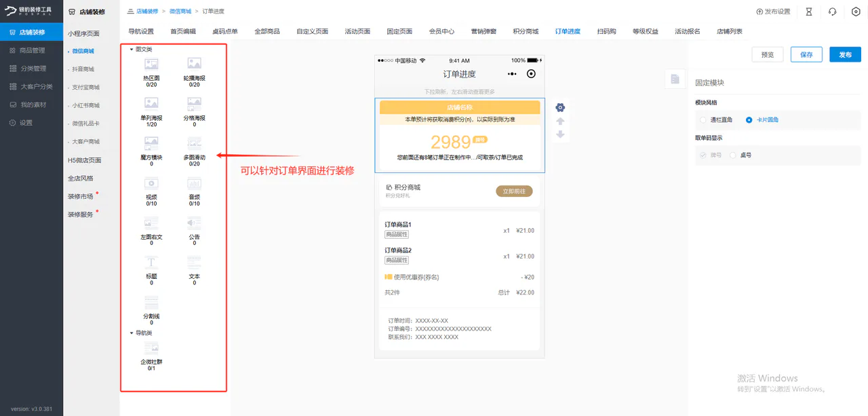Screen dimensions: 868x416
Task: Collapse sidebar with the hamburger breadcrumb icon
Action: 130,12
